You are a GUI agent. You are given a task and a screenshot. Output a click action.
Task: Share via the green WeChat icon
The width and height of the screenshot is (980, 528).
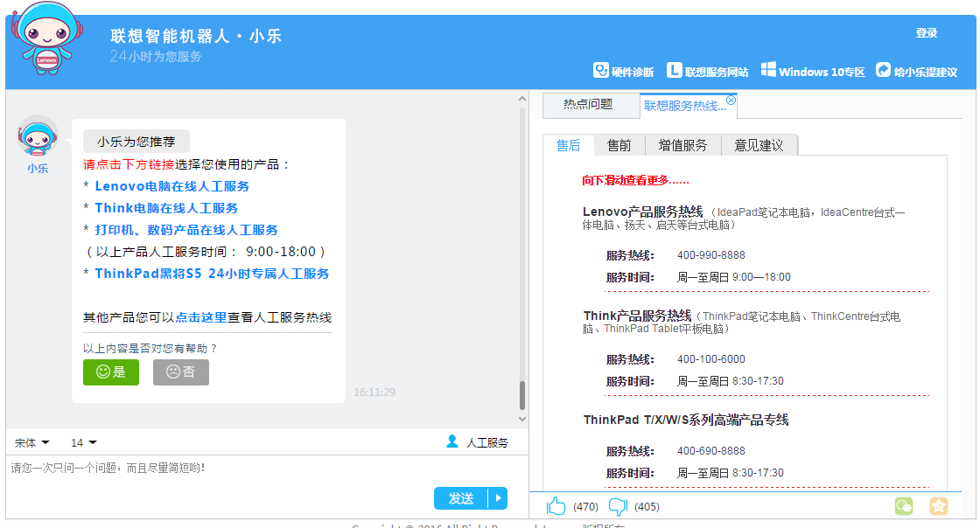click(x=904, y=506)
